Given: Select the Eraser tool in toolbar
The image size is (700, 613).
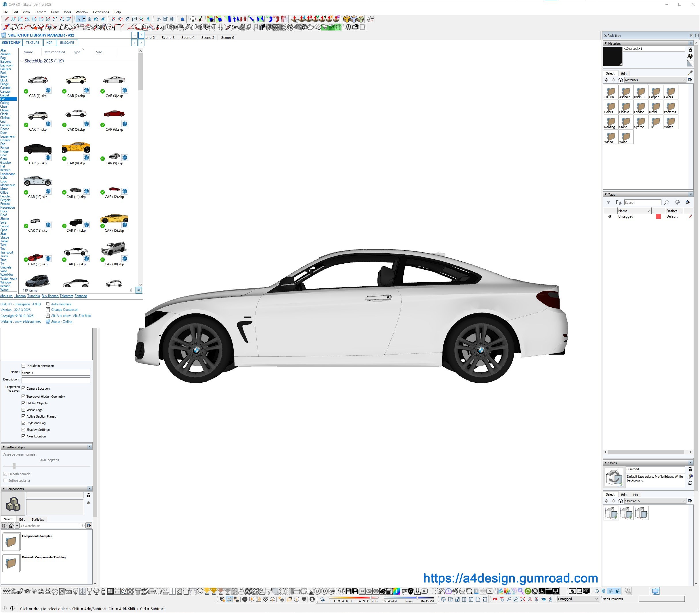Looking at the screenshot, I should [x=103, y=19].
